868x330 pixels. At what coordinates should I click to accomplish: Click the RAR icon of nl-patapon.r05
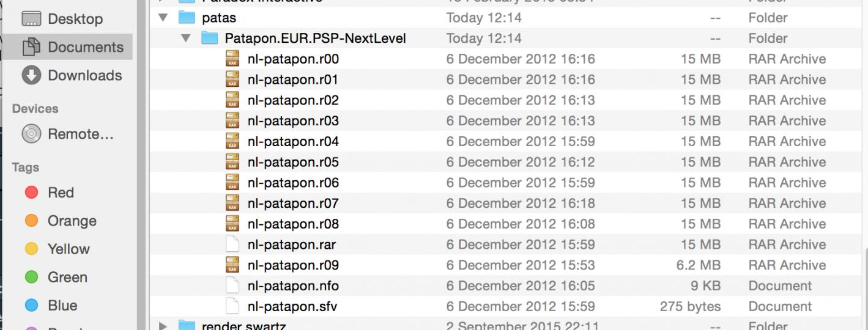pos(232,162)
